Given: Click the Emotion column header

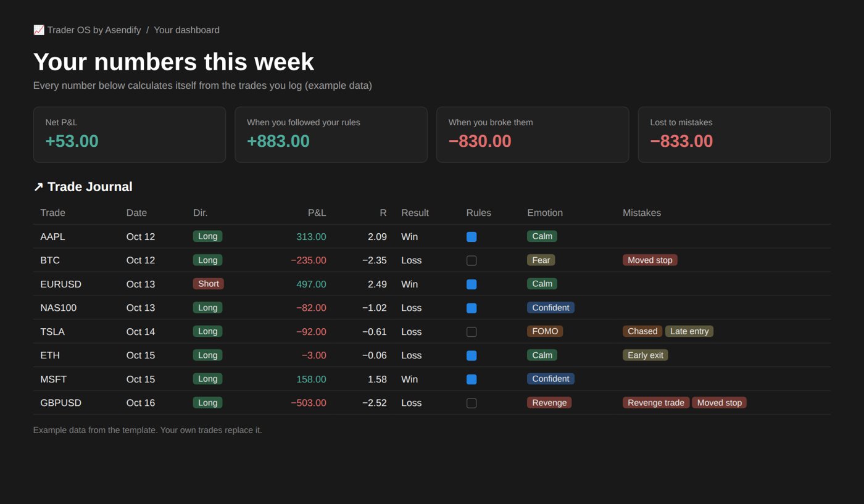Looking at the screenshot, I should click(x=545, y=213).
